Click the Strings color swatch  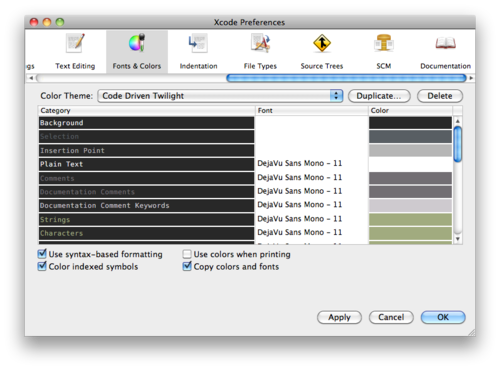pyautogui.click(x=410, y=219)
